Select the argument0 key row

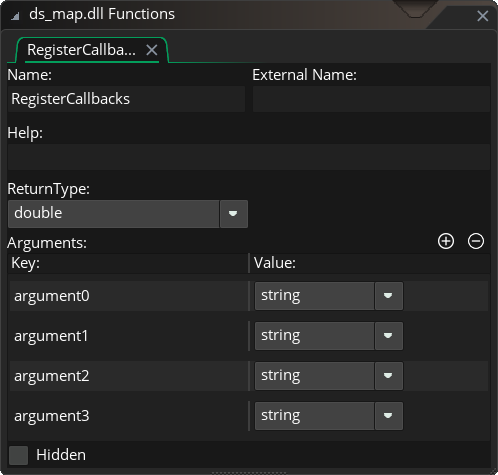[x=129, y=296]
